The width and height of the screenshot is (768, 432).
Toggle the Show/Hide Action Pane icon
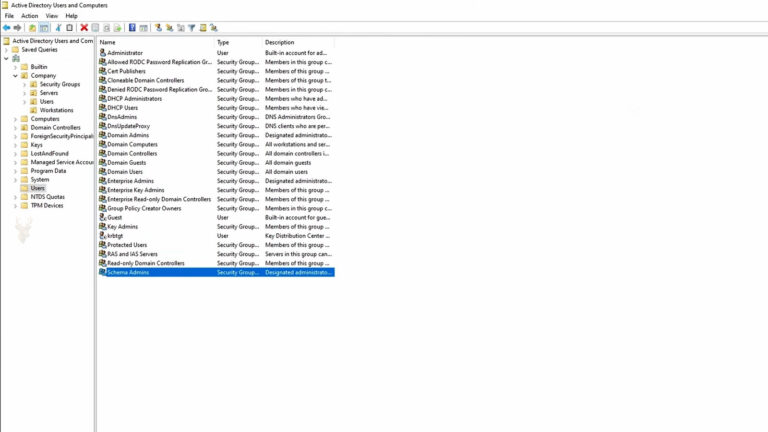coord(144,28)
